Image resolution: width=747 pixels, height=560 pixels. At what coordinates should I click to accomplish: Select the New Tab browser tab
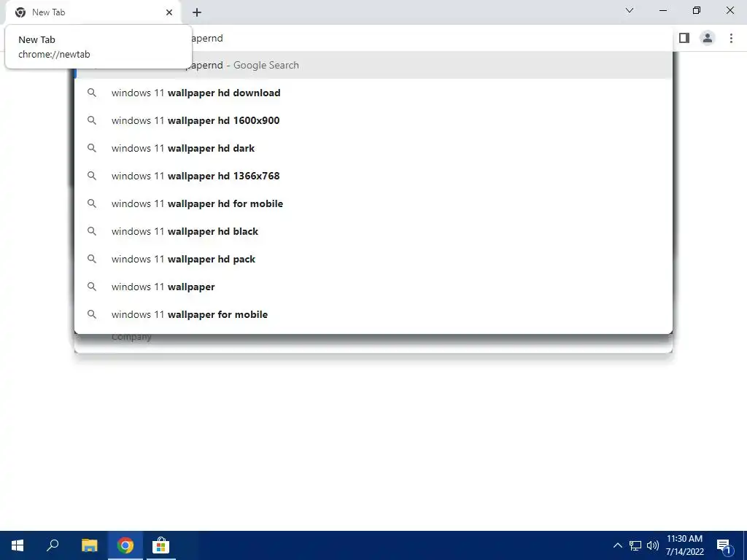[93, 12]
